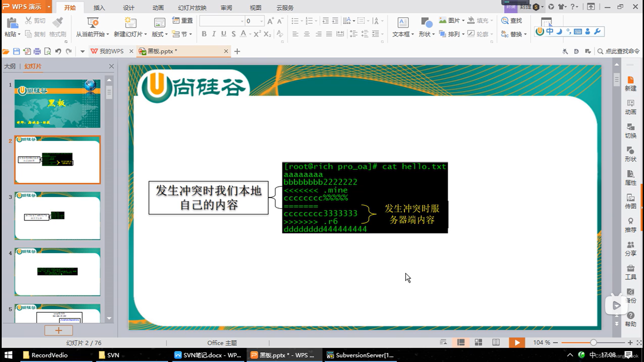Toggle underline formatting
Image resolution: width=644 pixels, height=362 pixels.
pos(223,34)
